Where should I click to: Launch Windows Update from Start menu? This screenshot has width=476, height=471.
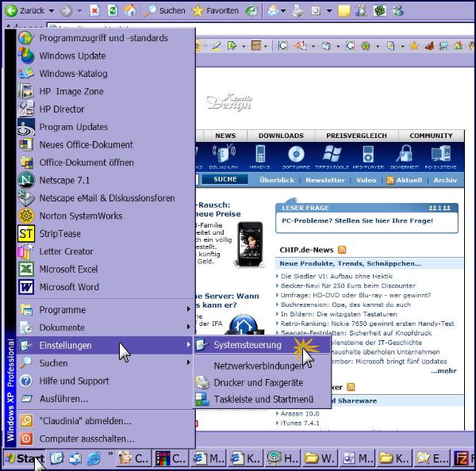pos(106,56)
